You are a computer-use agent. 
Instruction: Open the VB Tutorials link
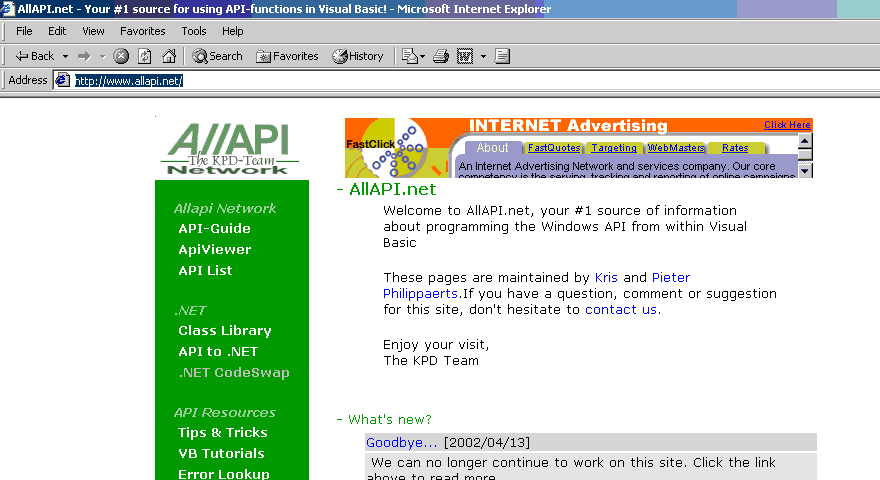(221, 454)
